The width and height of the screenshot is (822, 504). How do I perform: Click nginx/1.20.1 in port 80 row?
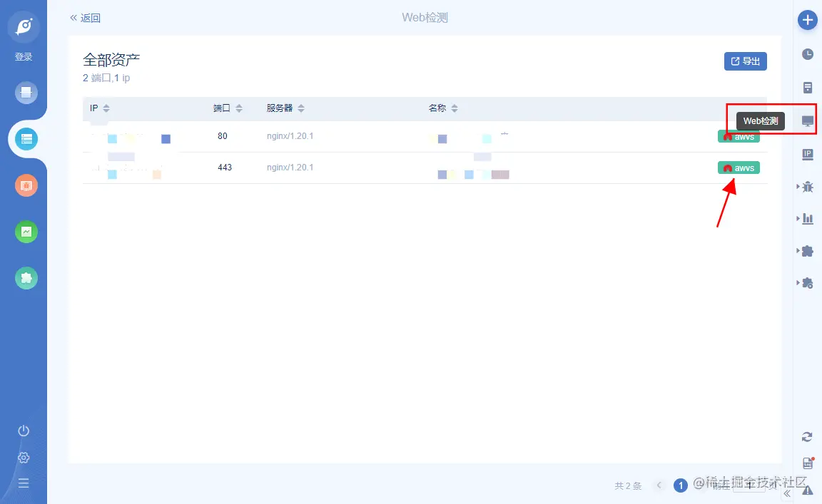click(x=290, y=136)
